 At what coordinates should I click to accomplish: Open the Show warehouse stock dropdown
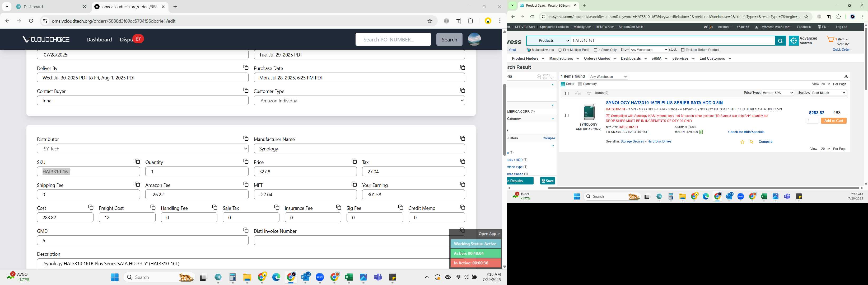pyautogui.click(x=649, y=50)
